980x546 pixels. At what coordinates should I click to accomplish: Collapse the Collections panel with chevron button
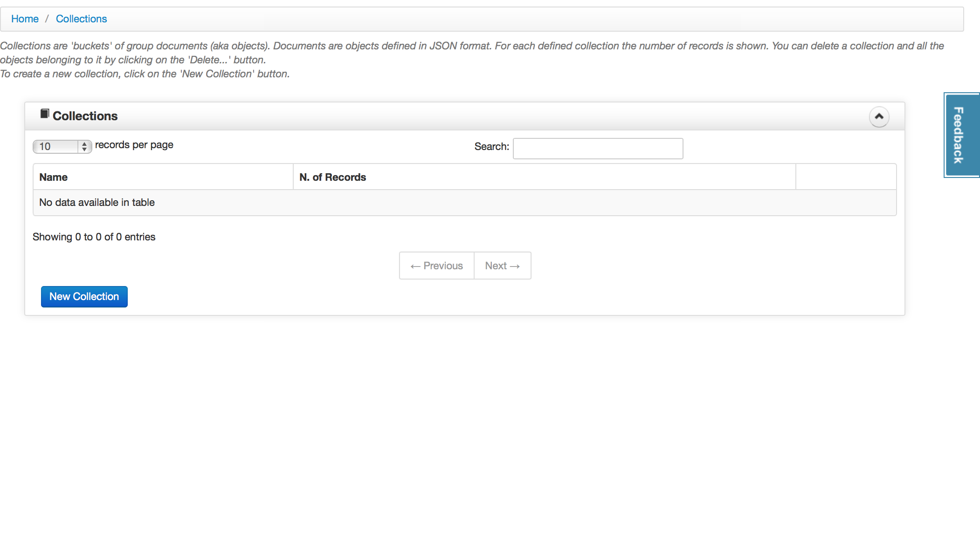[x=879, y=116]
